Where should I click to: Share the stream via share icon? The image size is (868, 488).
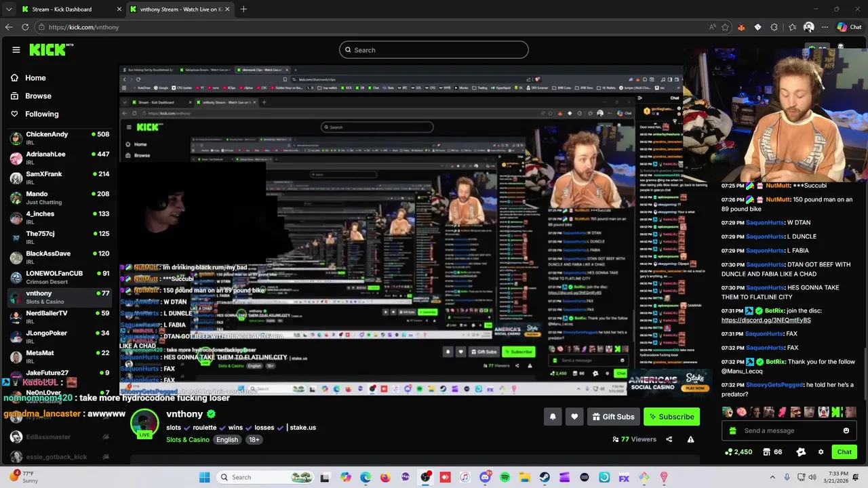pos(669,439)
